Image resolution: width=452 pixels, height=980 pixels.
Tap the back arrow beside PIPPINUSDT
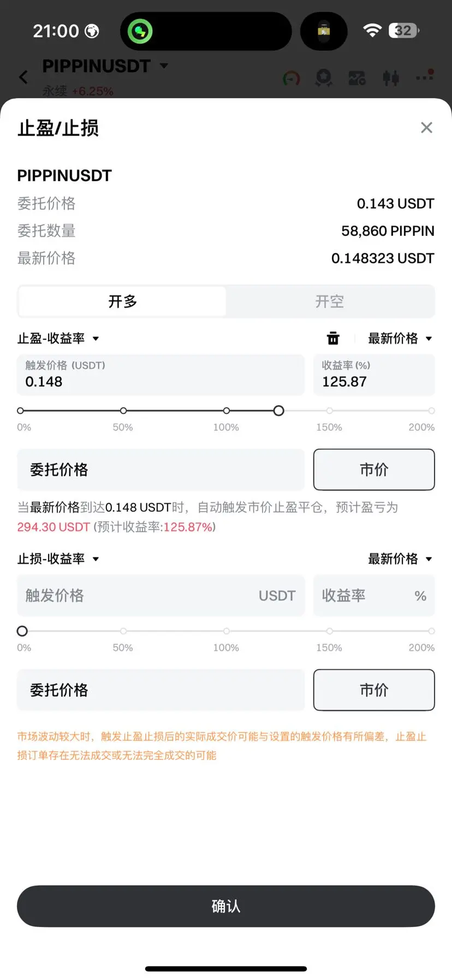click(23, 77)
